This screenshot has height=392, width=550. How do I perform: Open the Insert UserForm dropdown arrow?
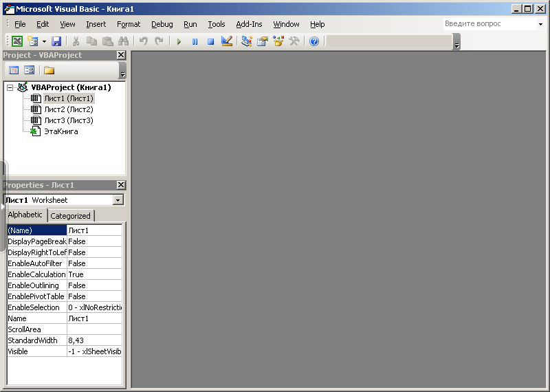click(44, 41)
